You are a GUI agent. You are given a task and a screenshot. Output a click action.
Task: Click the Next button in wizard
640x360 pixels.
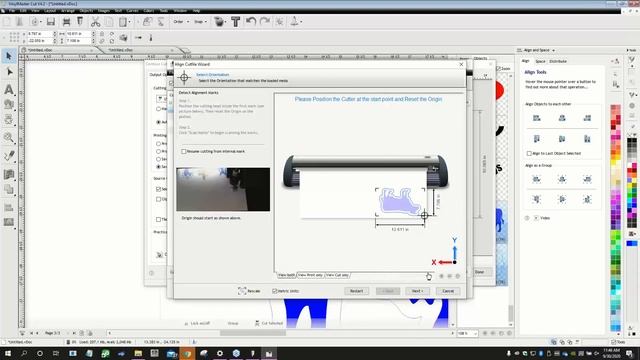418,291
